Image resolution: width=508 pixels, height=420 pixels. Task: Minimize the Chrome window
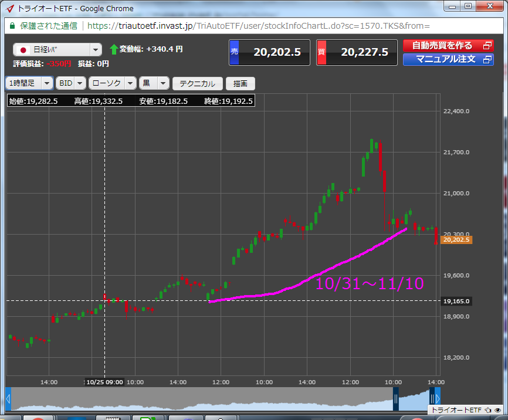coord(453,6)
